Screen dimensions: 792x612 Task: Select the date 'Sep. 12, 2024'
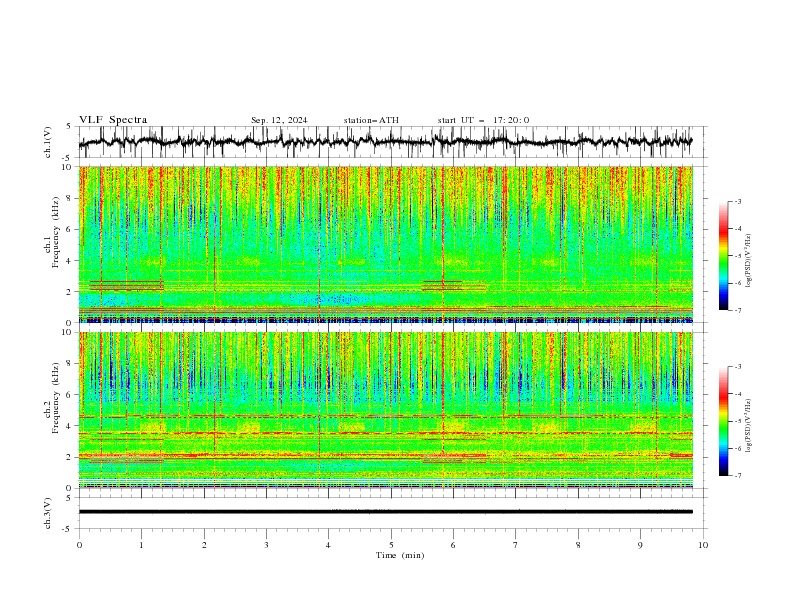279,120
